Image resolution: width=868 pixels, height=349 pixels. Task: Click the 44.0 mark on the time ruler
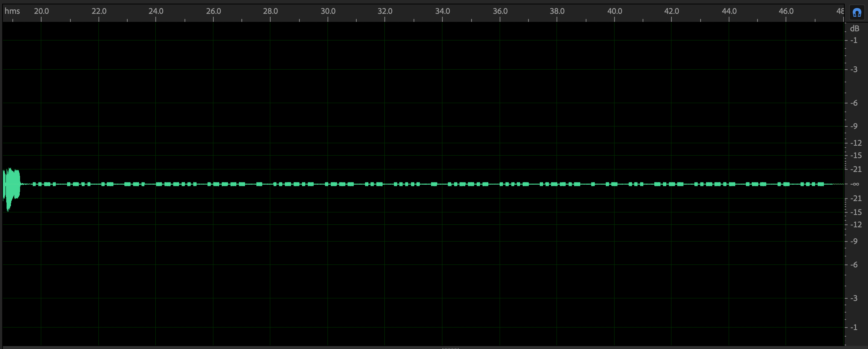coord(729,11)
